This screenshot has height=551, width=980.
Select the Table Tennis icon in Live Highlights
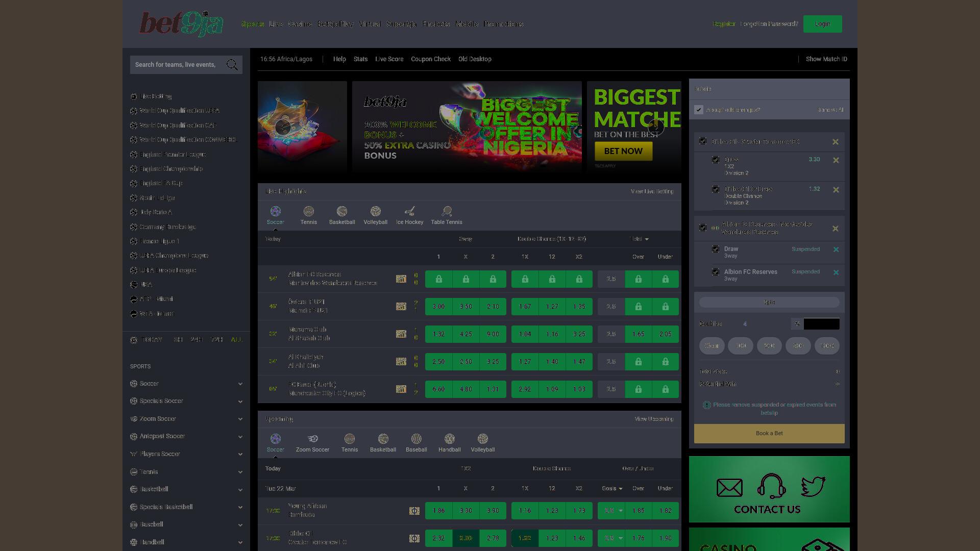pos(447,211)
